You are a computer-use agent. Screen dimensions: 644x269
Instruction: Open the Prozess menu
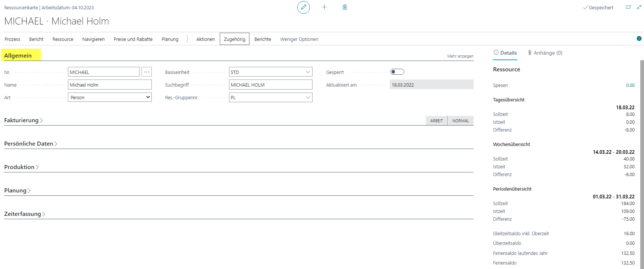(12, 39)
